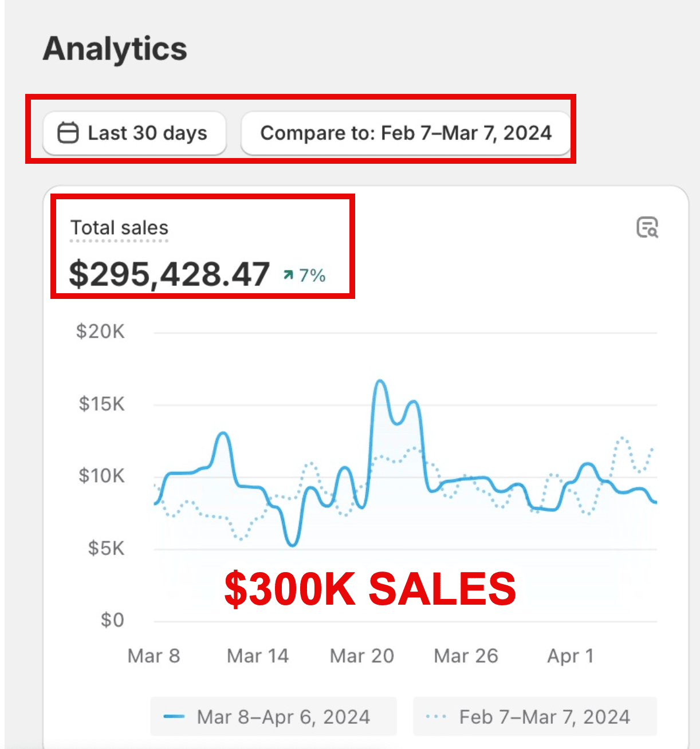Click the Apr 1 x-axis label
Image resolution: width=700 pixels, height=749 pixels.
coord(570,656)
